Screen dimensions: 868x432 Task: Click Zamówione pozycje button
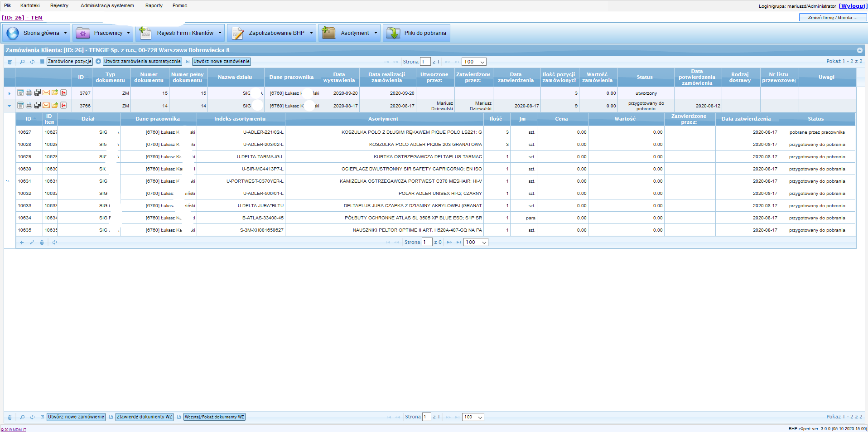pos(70,62)
